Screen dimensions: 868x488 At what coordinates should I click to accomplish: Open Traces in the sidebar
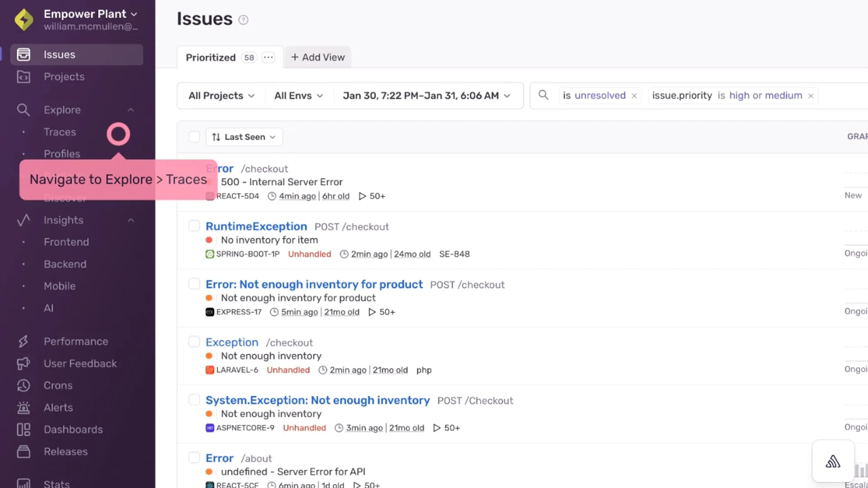(60, 132)
